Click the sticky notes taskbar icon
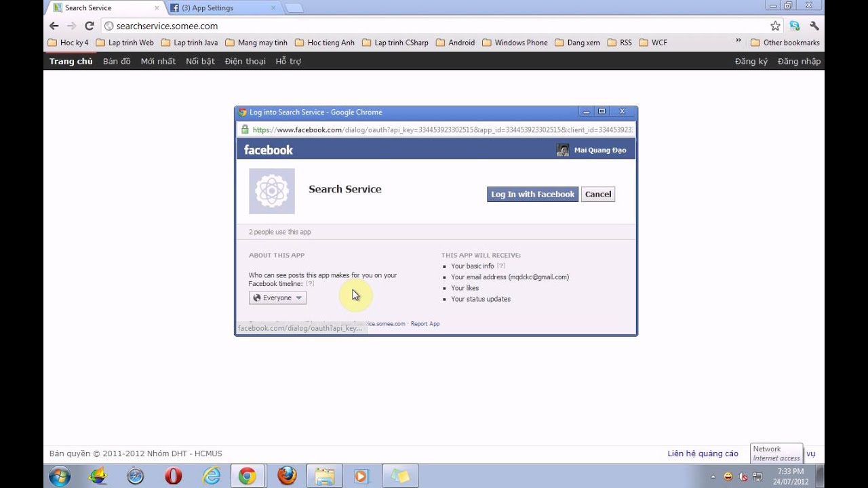 (x=400, y=476)
